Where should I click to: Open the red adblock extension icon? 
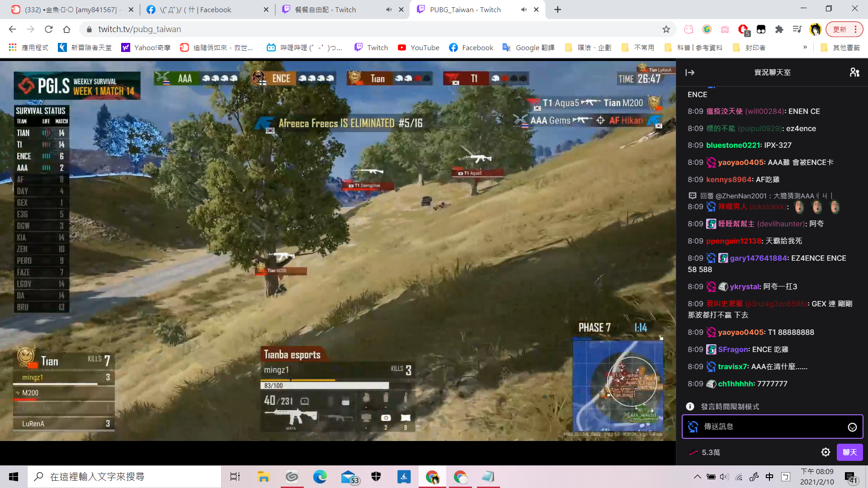pyautogui.click(x=743, y=29)
